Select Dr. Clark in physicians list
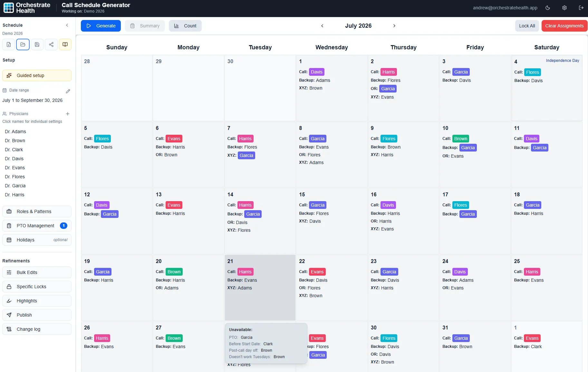This screenshot has width=588, height=372. tap(14, 150)
